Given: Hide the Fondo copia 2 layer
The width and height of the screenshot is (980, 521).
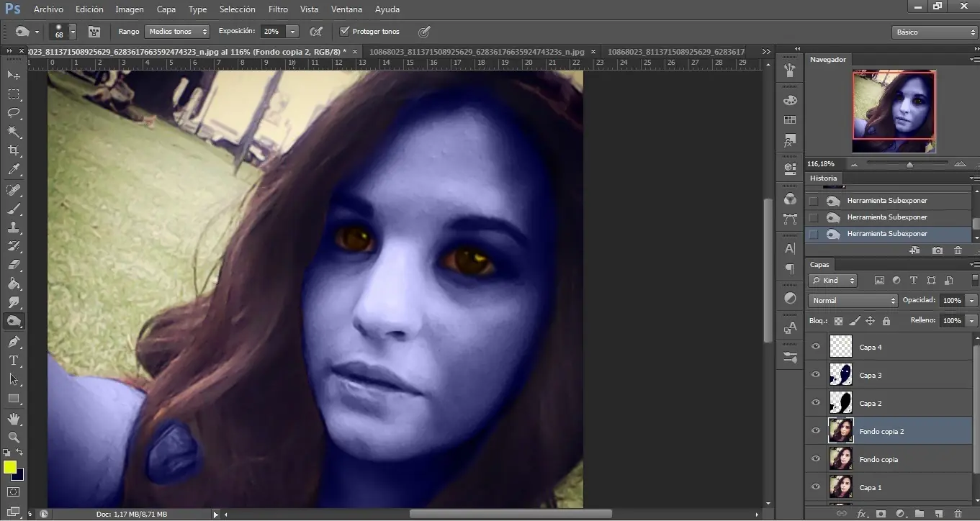Looking at the screenshot, I should [816, 431].
